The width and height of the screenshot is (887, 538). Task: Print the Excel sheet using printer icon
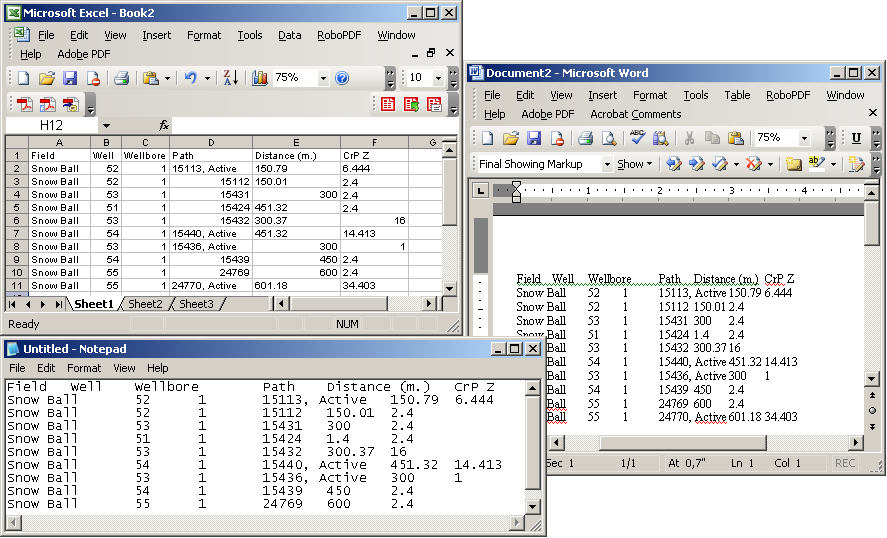[121, 78]
